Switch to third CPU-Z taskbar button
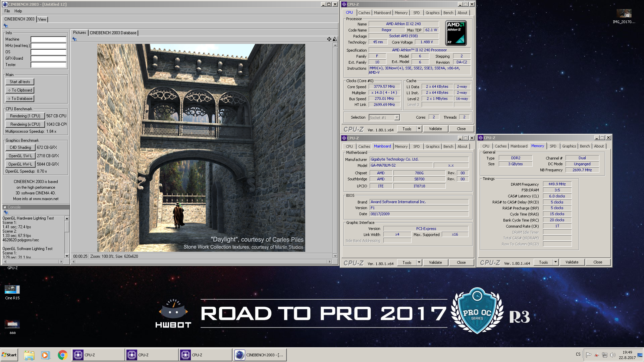 click(x=206, y=355)
